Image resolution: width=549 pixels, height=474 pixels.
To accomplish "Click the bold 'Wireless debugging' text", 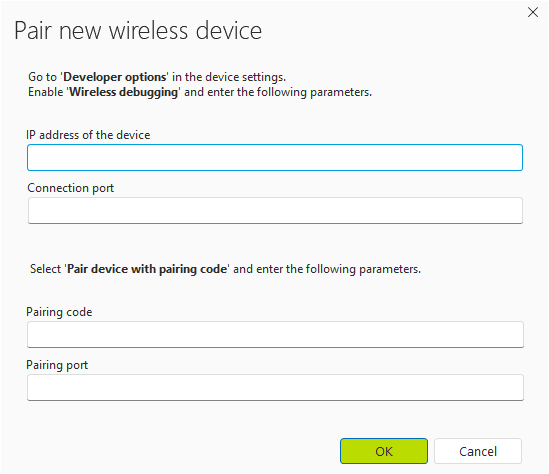I will pyautogui.click(x=124, y=92).
